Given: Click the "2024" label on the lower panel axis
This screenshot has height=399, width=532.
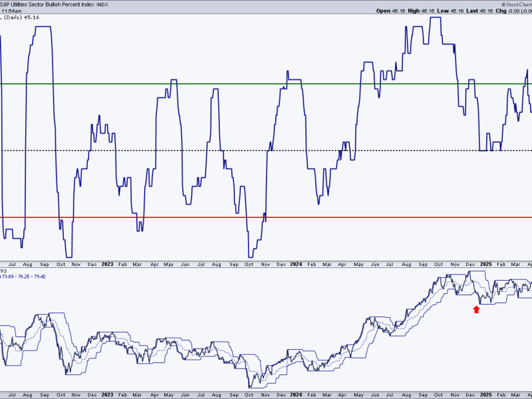Looking at the screenshot, I should [x=296, y=394].
